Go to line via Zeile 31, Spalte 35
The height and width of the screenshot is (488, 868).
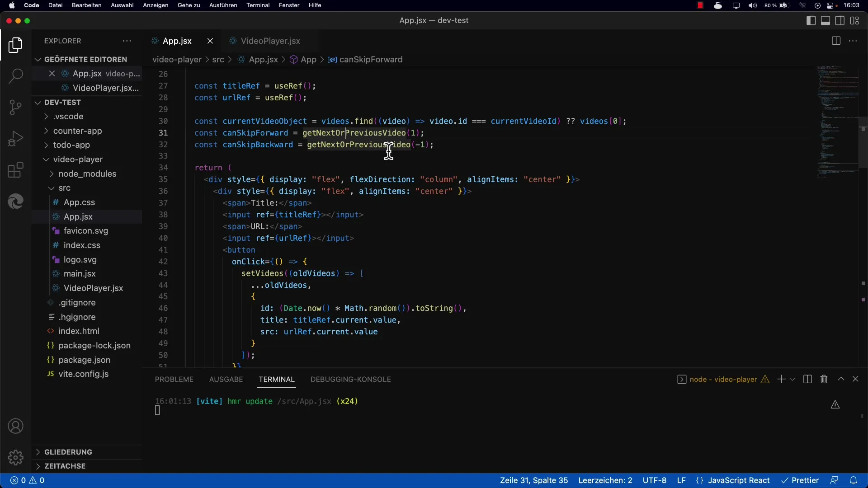(534, 480)
